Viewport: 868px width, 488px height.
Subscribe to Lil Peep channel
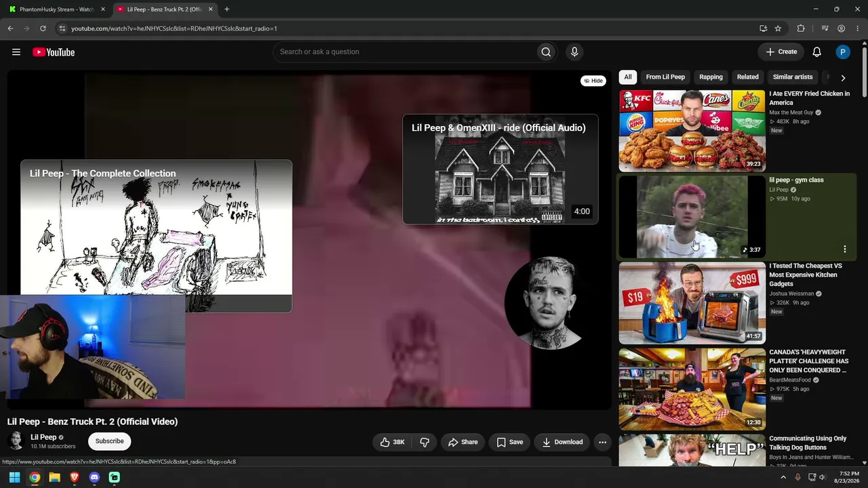(x=109, y=441)
